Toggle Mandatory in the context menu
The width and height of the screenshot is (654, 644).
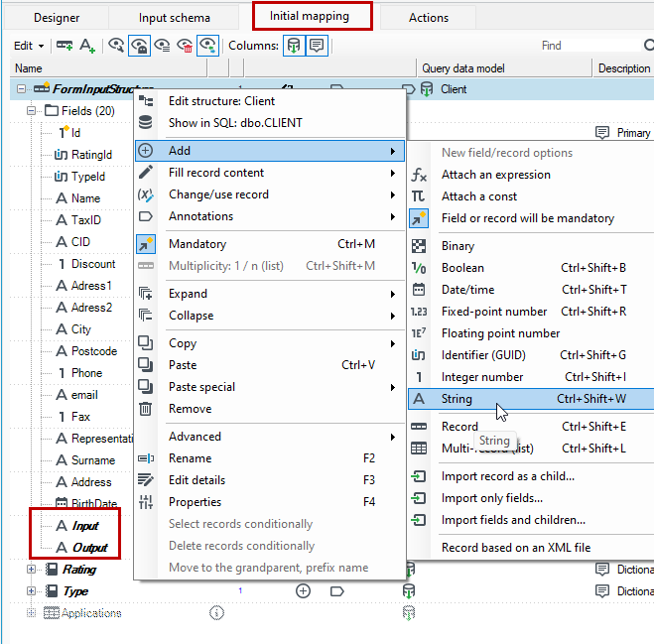(x=270, y=244)
